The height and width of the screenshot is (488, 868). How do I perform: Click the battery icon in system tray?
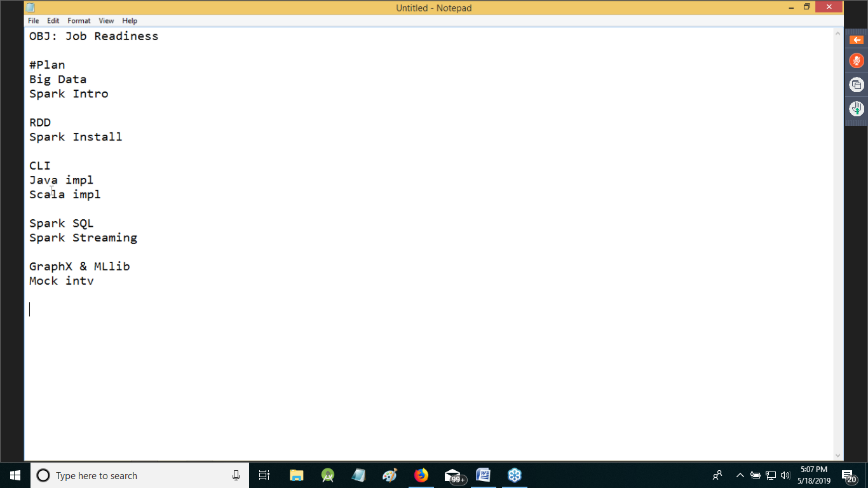pyautogui.click(x=756, y=475)
